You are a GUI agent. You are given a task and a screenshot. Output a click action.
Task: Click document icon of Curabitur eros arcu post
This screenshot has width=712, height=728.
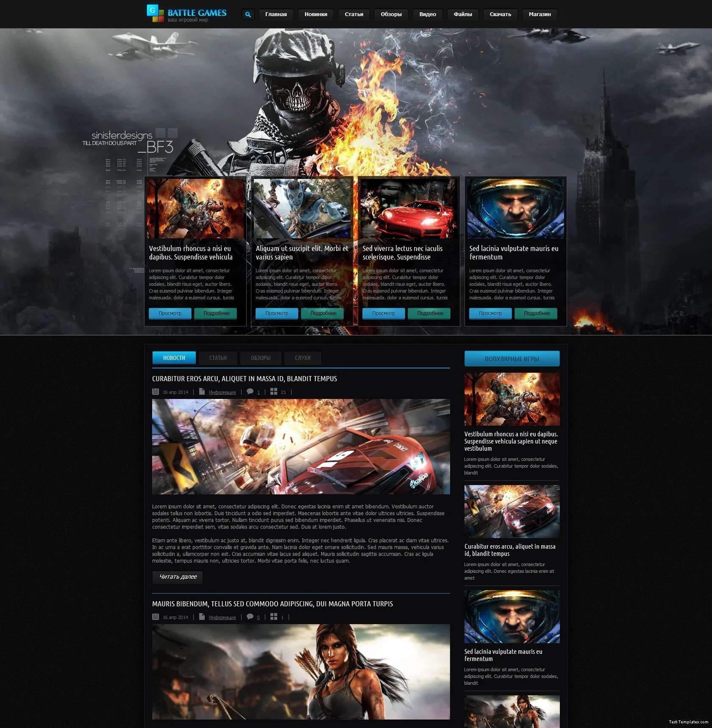[202, 392]
